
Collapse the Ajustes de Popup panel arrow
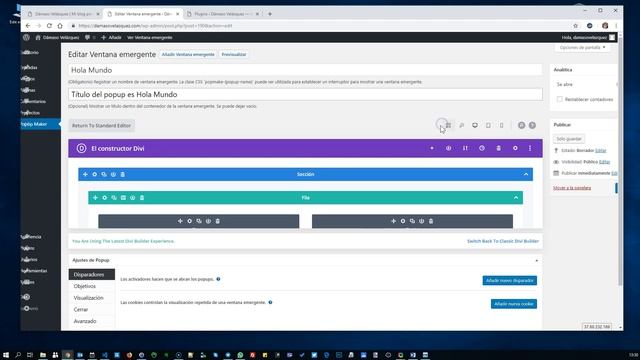pyautogui.click(x=536, y=260)
